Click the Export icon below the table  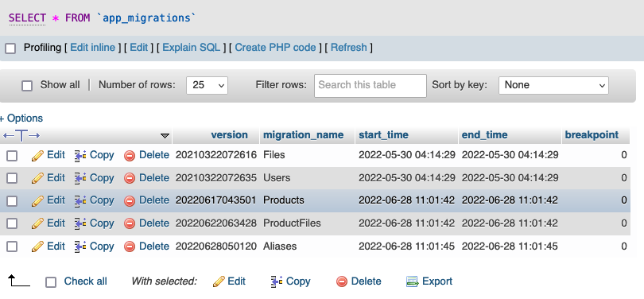point(412,282)
